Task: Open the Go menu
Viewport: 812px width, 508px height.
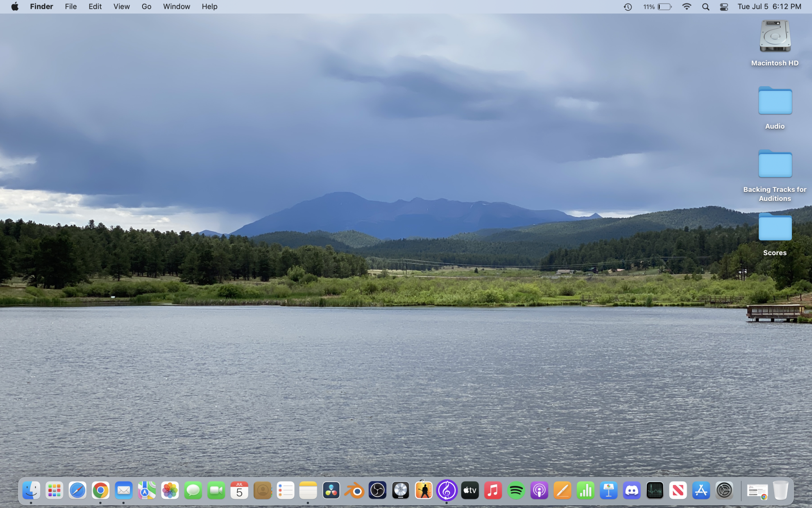Action: [146, 7]
